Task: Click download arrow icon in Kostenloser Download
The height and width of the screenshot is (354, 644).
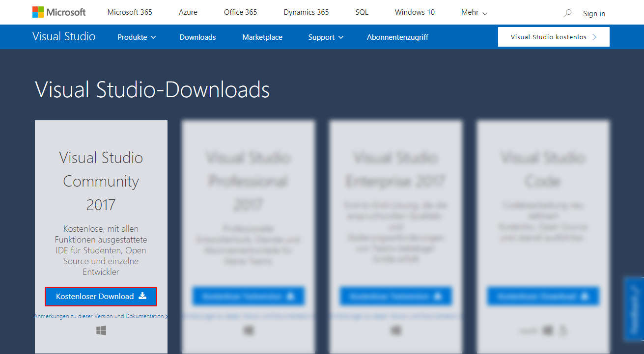Action: point(142,296)
